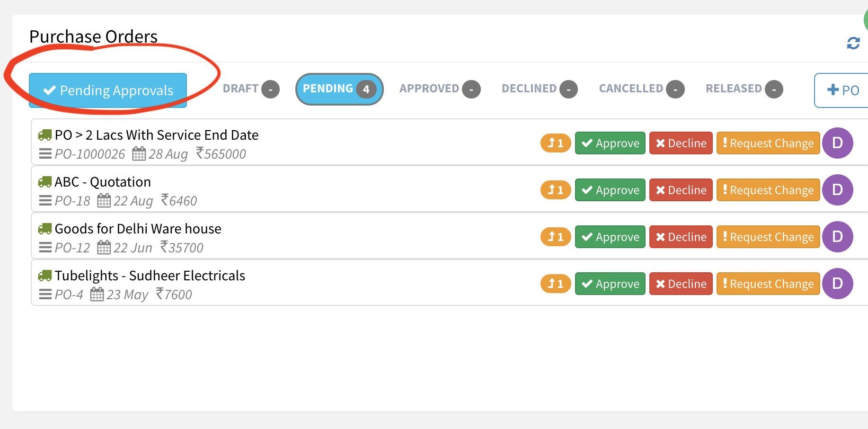
Task: Decline the Goods for Delhi Ware house order
Action: [x=681, y=237]
